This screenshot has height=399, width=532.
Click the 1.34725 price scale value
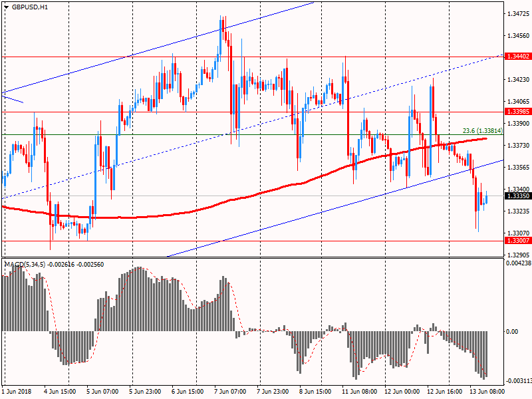(x=519, y=14)
